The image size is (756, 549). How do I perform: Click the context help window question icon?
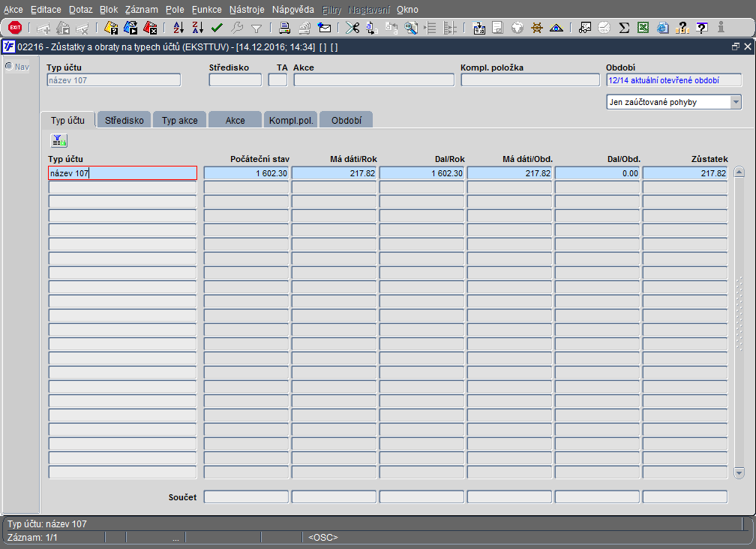pos(702,28)
